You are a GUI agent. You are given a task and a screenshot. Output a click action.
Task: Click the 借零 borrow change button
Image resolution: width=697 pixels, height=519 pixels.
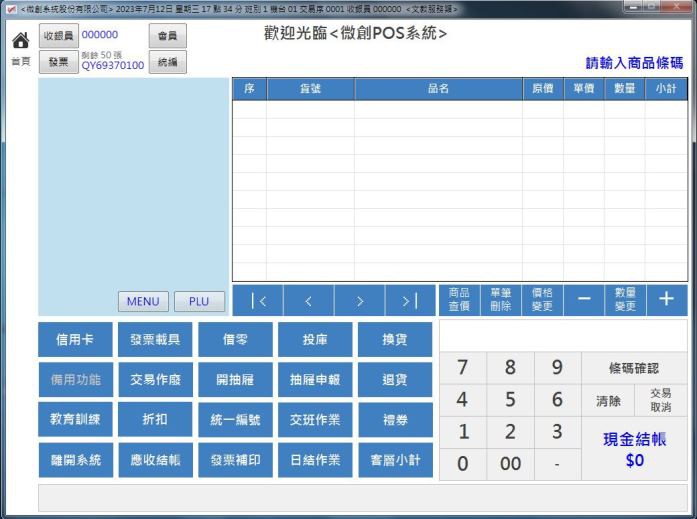(235, 340)
